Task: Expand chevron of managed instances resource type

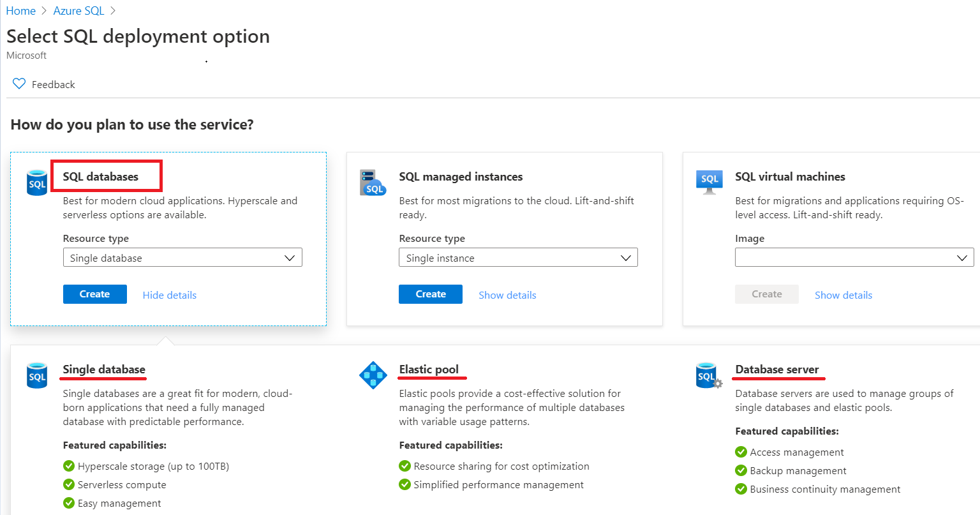Action: tap(626, 258)
